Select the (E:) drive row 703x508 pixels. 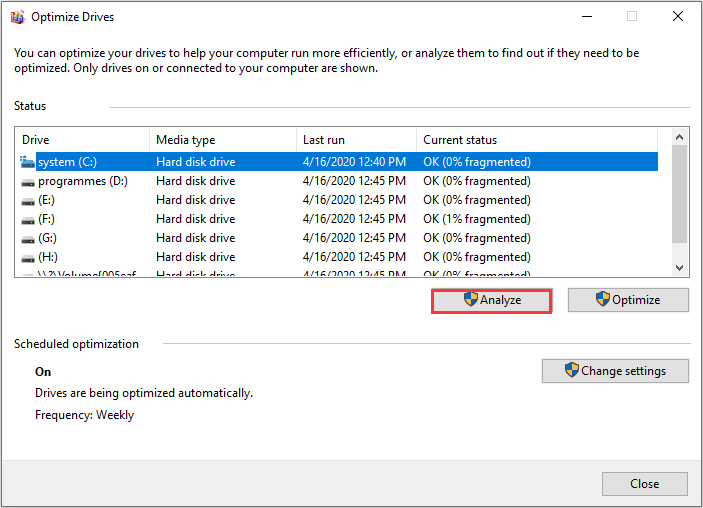(337, 200)
